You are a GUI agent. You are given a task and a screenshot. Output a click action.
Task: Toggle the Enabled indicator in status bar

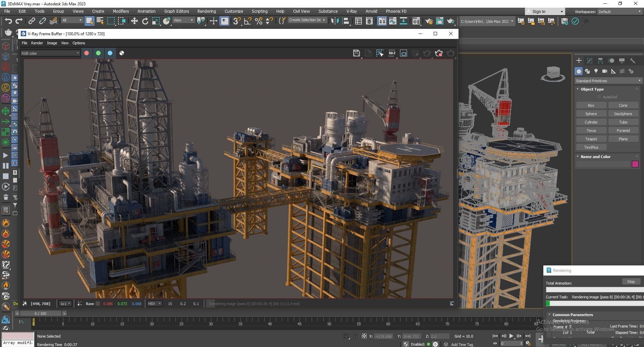tap(428, 344)
